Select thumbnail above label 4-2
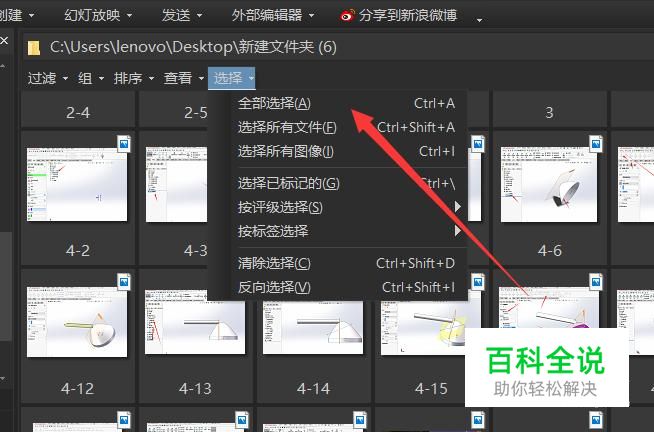The height and width of the screenshot is (432, 654). (x=77, y=184)
